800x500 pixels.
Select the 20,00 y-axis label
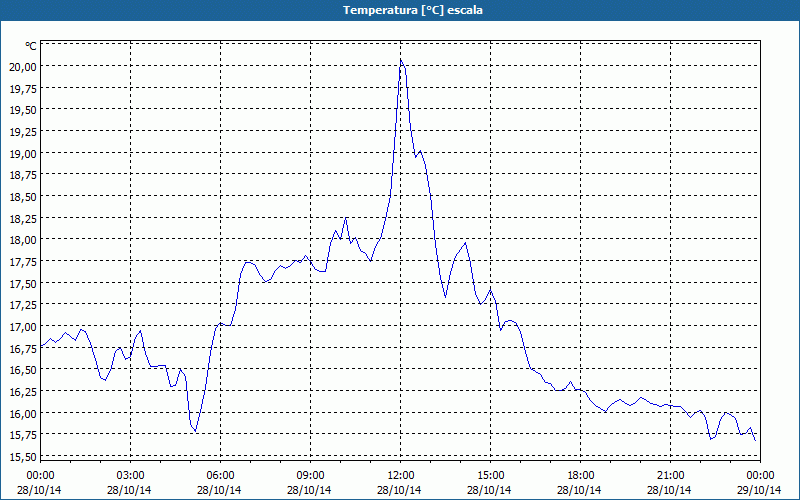tap(23, 66)
